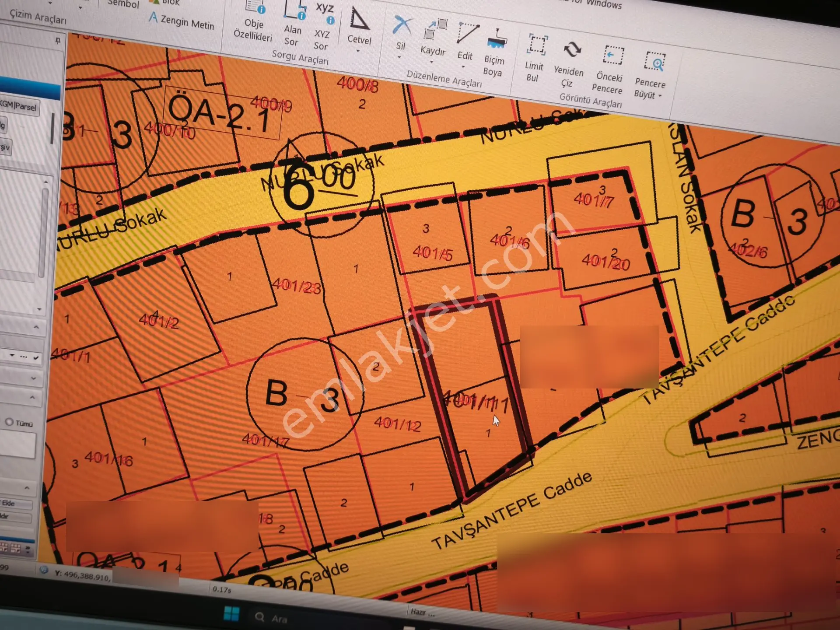Click the Windows taskbar search box Ara

coord(280,618)
